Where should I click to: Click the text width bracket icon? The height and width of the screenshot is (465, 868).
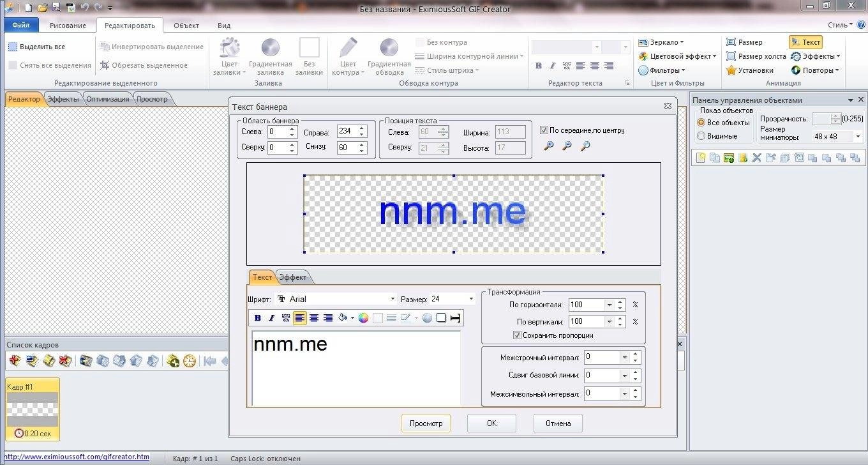pyautogui.click(x=455, y=318)
